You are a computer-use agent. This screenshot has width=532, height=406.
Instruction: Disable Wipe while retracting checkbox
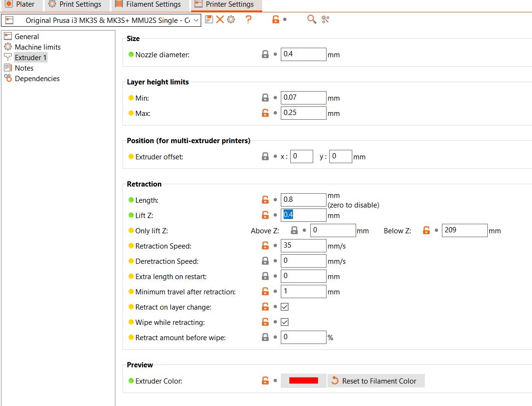pos(285,322)
